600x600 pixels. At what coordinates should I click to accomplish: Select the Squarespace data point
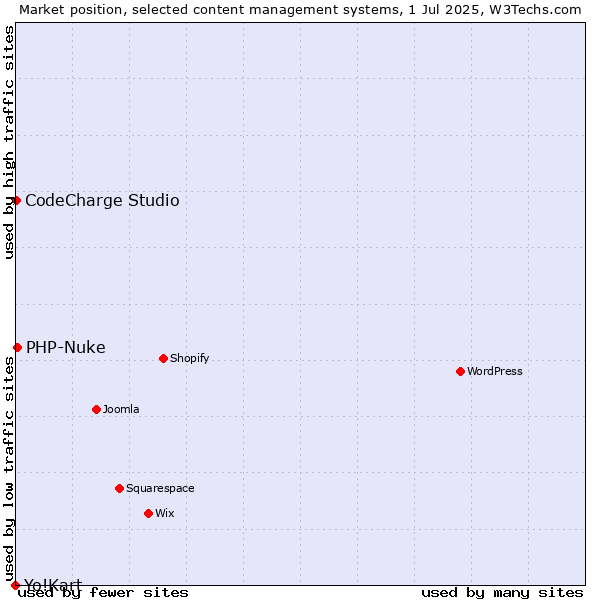coord(119,489)
